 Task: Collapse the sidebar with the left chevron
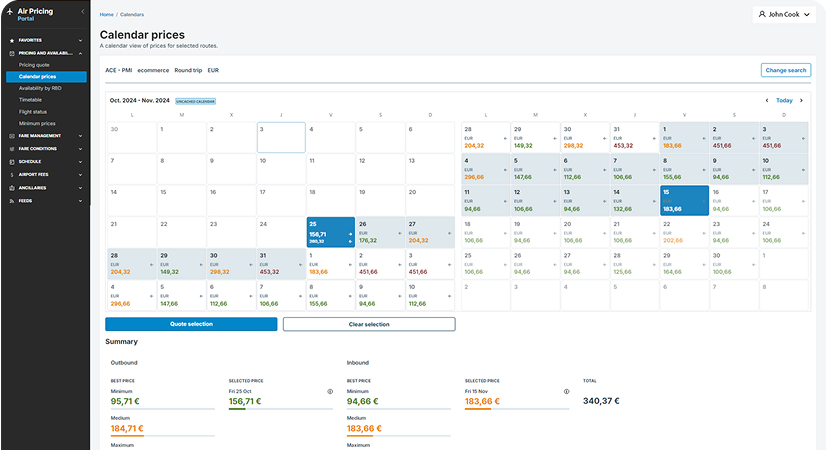(x=82, y=12)
